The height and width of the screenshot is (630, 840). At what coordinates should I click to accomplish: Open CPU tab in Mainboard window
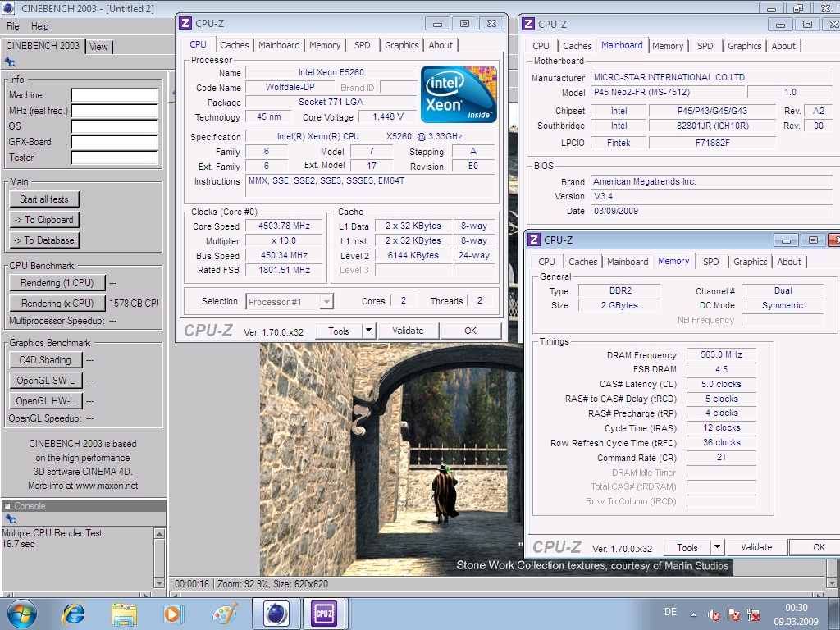pos(541,46)
